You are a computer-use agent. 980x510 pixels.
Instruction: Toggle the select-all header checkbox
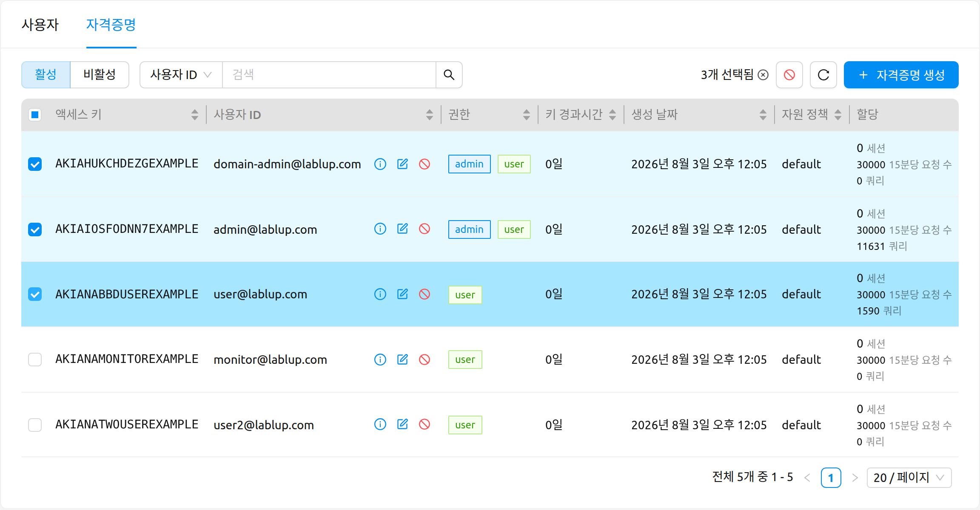35,115
